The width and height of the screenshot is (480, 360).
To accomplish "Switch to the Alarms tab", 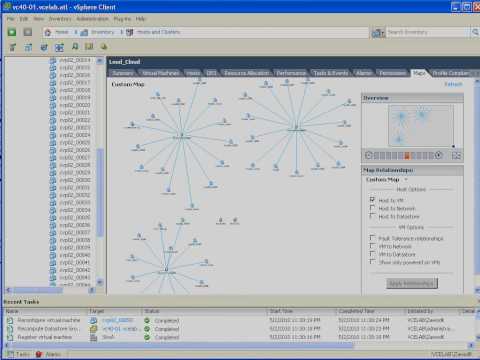I will [x=364, y=73].
